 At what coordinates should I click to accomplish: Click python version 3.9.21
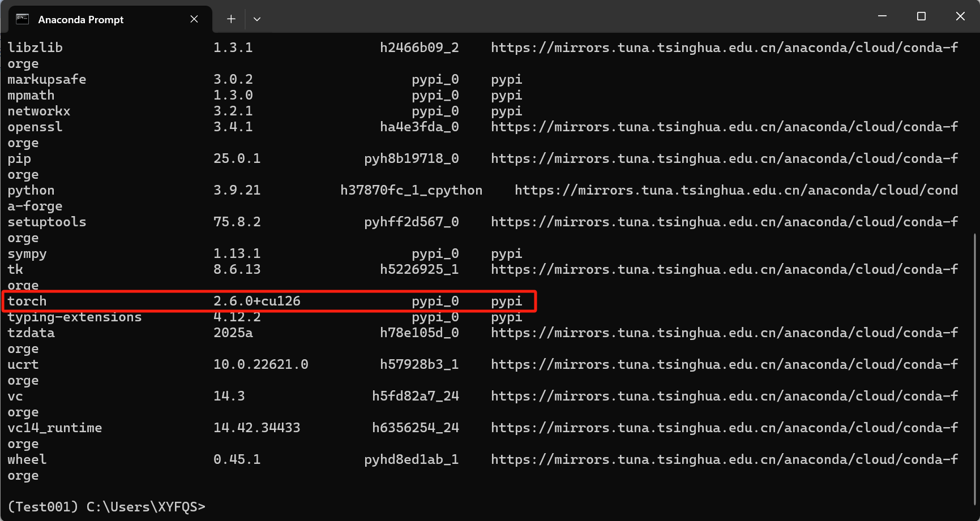click(x=237, y=190)
